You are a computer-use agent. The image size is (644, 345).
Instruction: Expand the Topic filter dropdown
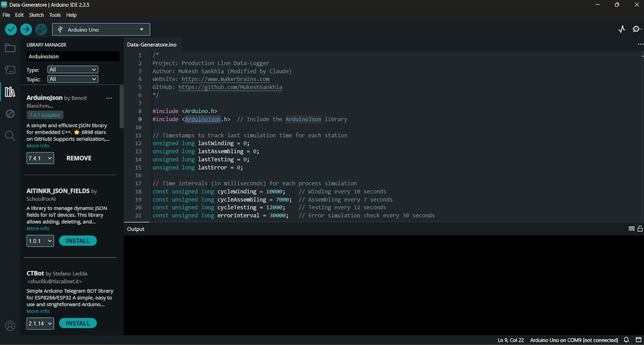click(x=73, y=79)
